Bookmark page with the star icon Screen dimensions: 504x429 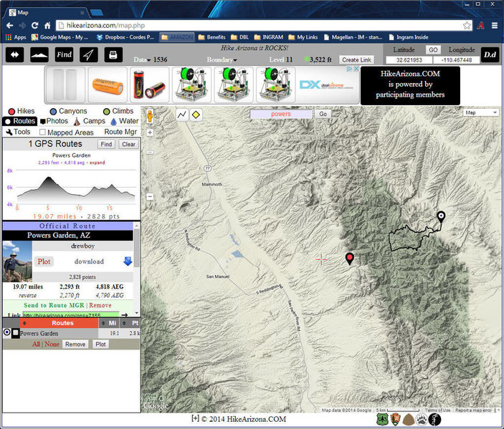tap(467, 25)
